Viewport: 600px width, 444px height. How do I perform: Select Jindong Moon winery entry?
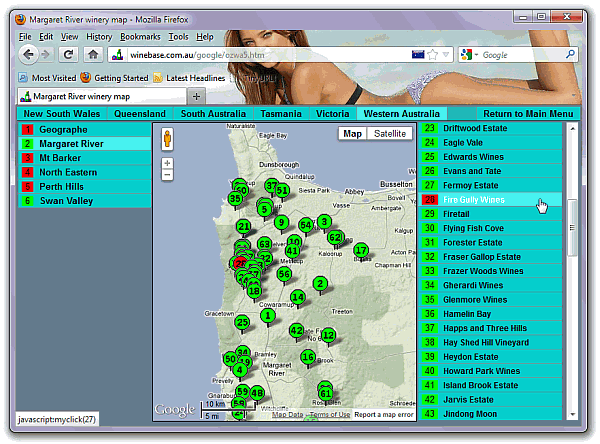click(491, 414)
